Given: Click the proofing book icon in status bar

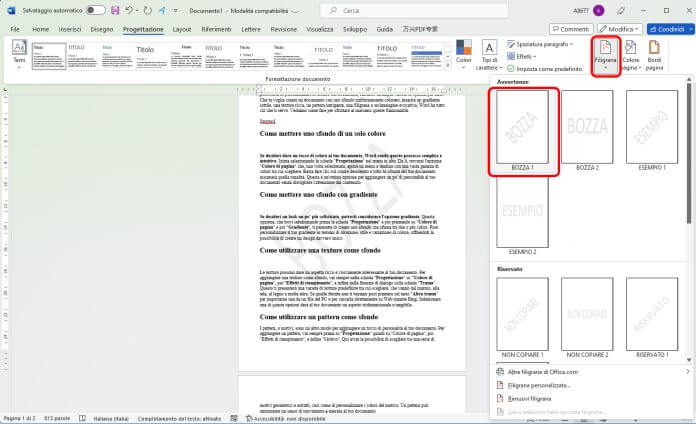Looking at the screenshot, I should click(83, 418).
